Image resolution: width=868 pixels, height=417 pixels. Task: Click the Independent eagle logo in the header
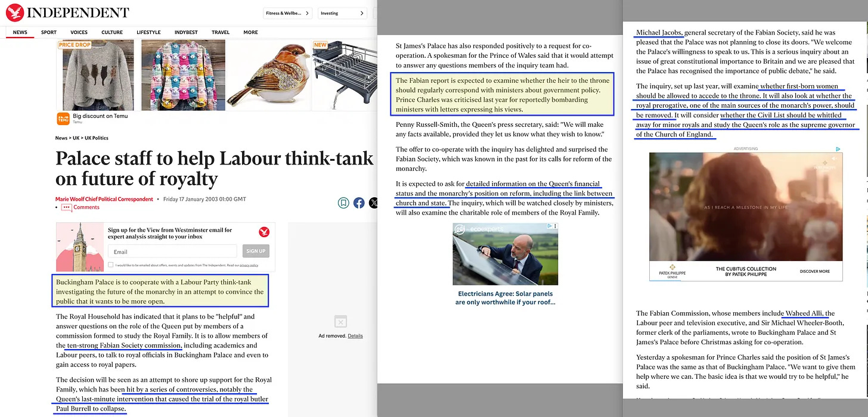tap(15, 12)
